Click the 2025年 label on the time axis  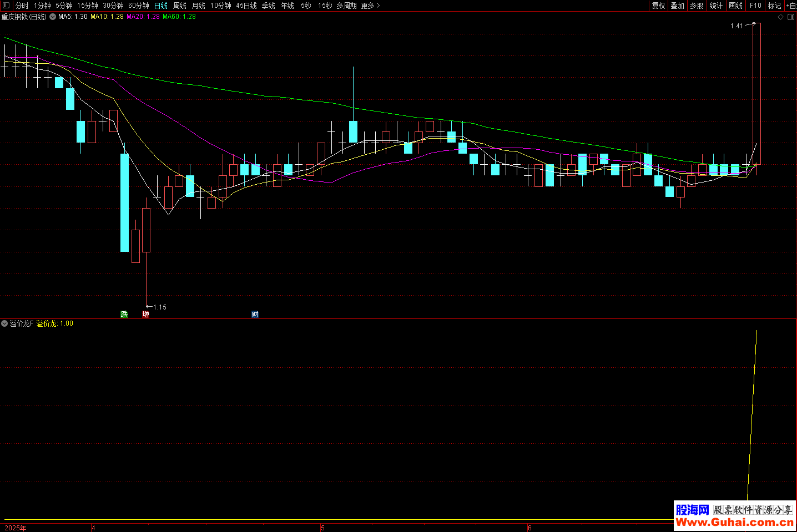pyautogui.click(x=16, y=528)
